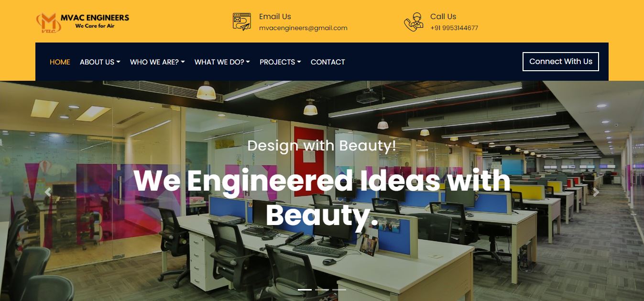Expand the What We Do? menu
The image size is (644, 301).
(222, 62)
